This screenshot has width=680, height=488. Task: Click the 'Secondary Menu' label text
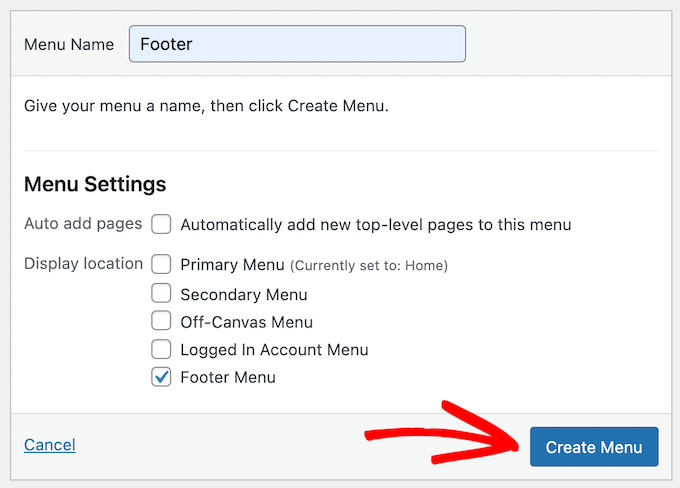click(x=243, y=294)
